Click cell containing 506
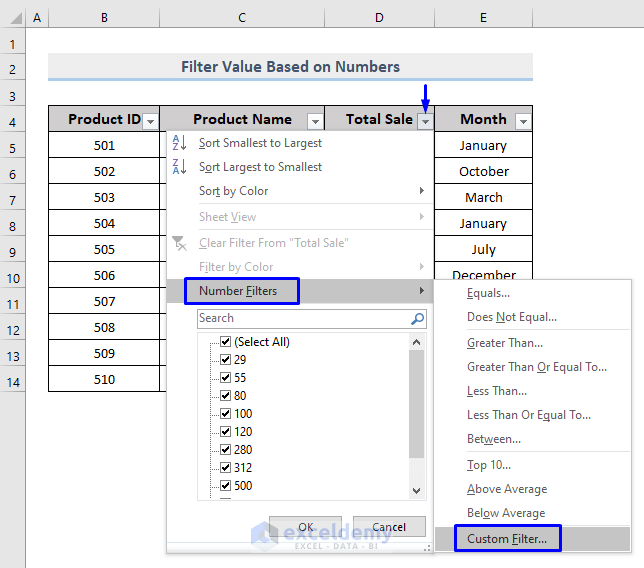This screenshot has width=644, height=568. (x=104, y=275)
